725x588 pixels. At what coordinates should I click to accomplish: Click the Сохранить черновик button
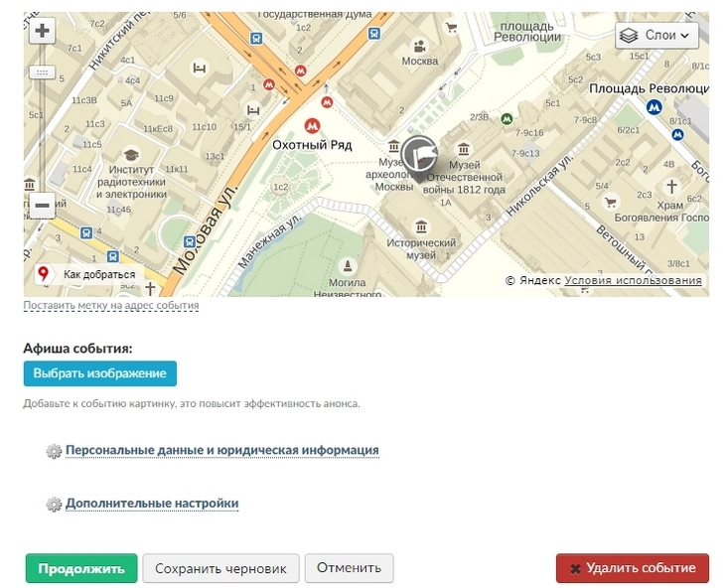[220, 568]
